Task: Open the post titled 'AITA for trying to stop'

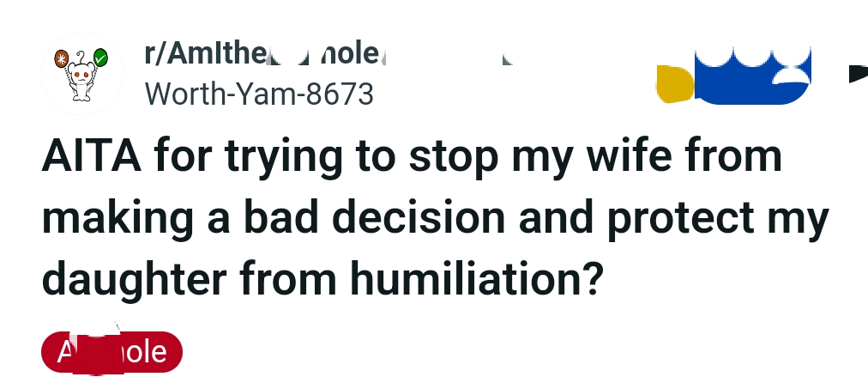Action: point(412,157)
